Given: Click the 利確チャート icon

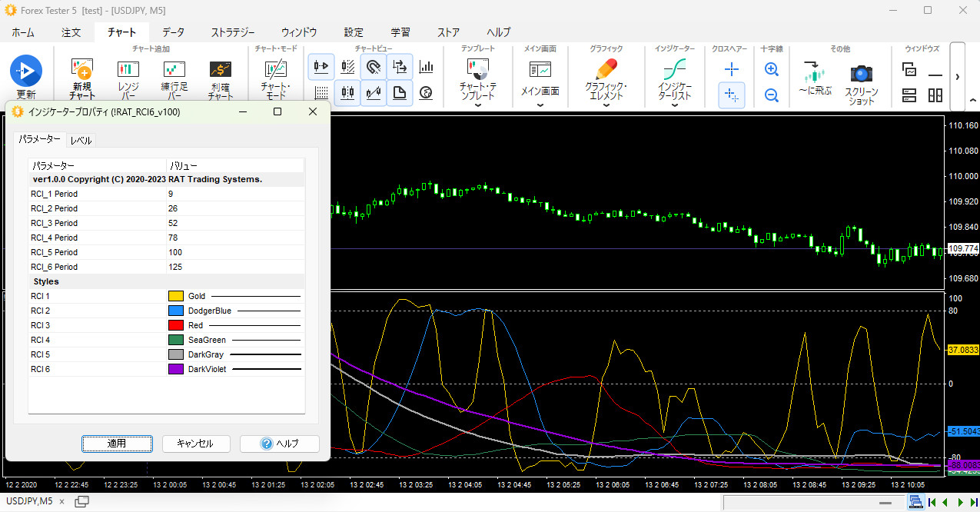Looking at the screenshot, I should pyautogui.click(x=221, y=70).
